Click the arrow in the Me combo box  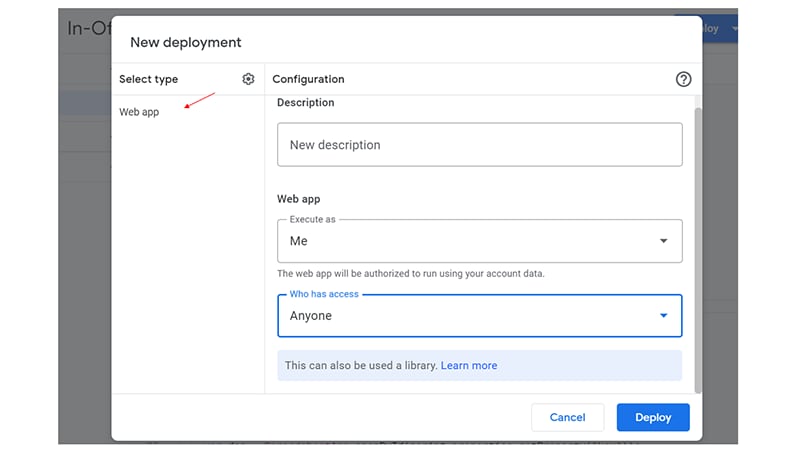point(664,241)
